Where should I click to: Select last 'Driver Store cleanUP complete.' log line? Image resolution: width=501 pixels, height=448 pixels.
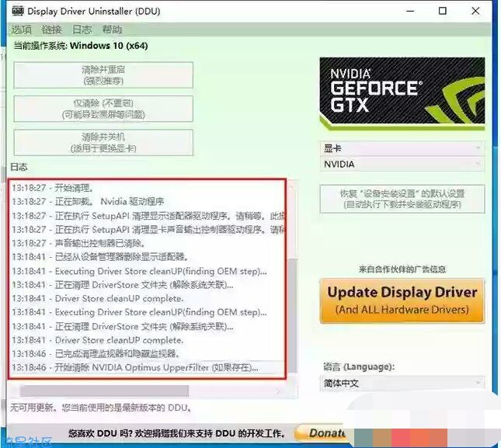point(98,340)
